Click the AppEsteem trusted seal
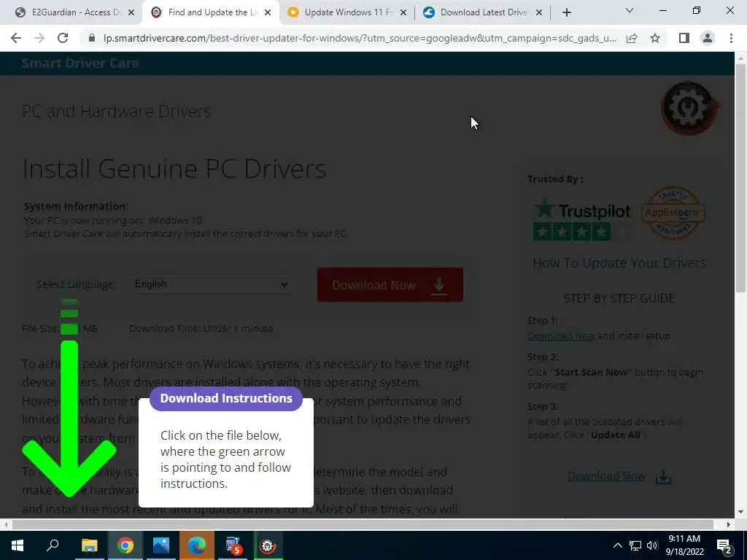The image size is (747, 560). (x=673, y=212)
